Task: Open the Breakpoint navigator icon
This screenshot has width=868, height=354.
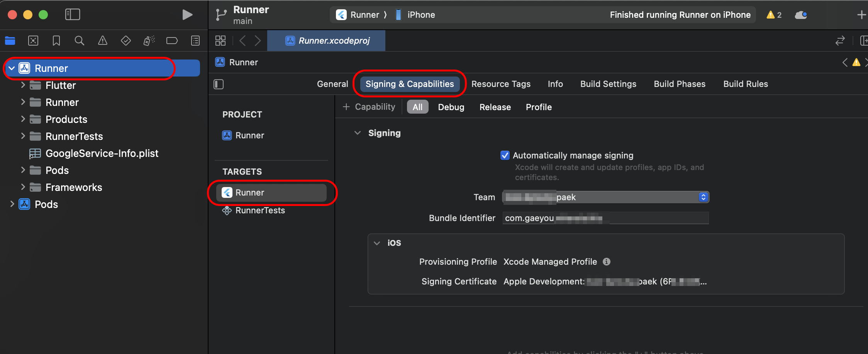Action: pos(172,41)
